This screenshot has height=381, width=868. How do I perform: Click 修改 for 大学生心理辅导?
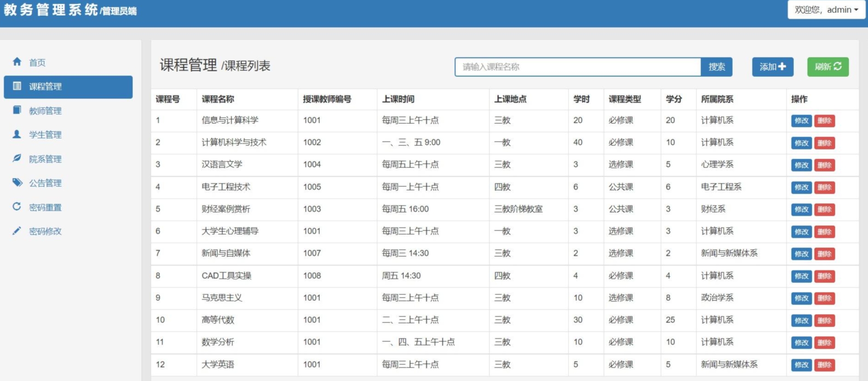pos(801,231)
